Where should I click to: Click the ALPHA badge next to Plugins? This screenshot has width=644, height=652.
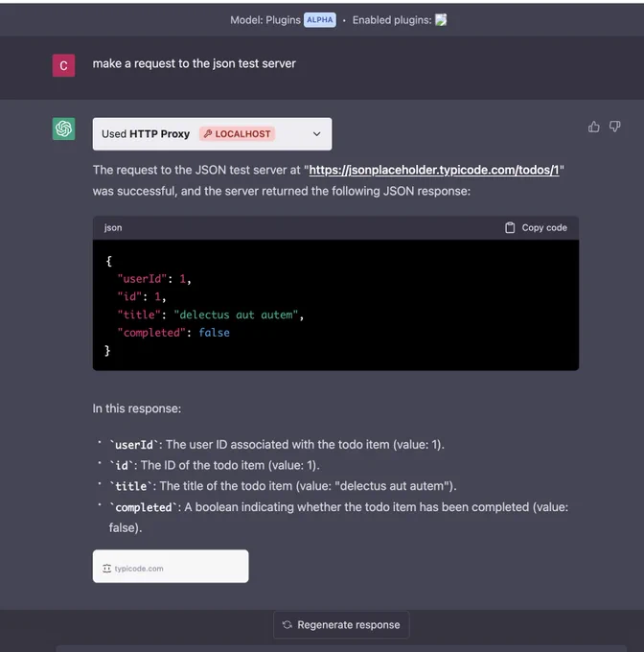coord(319,20)
